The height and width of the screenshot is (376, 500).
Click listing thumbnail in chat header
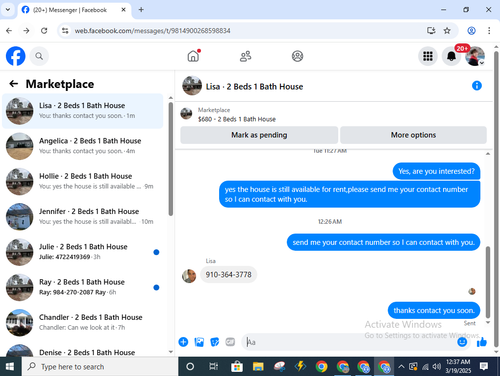coord(192,86)
